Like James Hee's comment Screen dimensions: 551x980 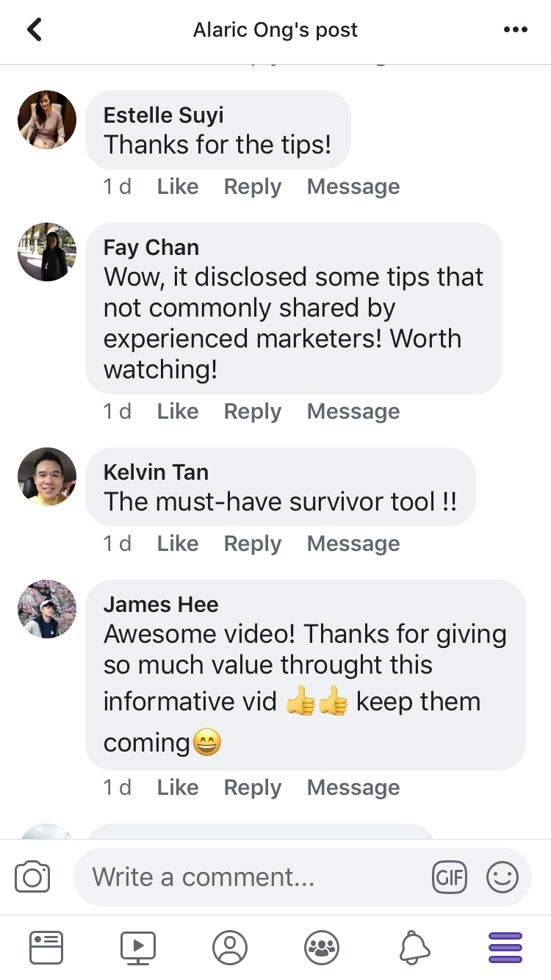click(x=178, y=788)
